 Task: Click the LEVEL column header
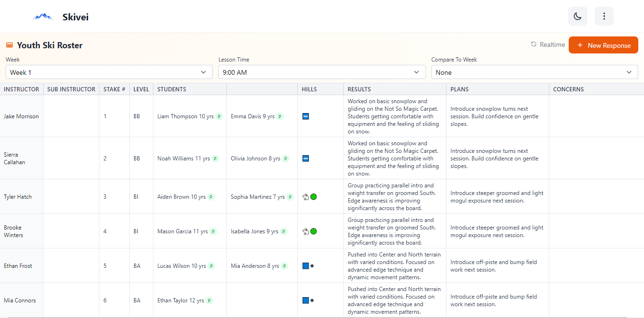(x=141, y=89)
